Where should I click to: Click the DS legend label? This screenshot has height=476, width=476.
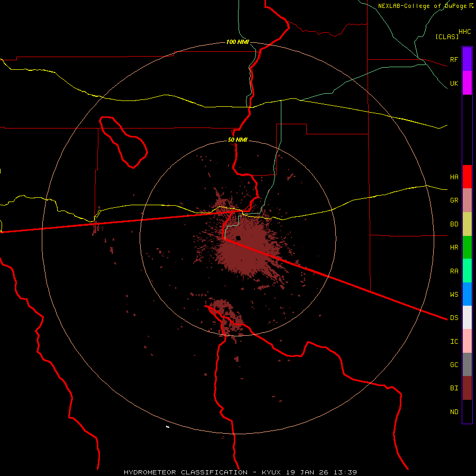(x=454, y=317)
